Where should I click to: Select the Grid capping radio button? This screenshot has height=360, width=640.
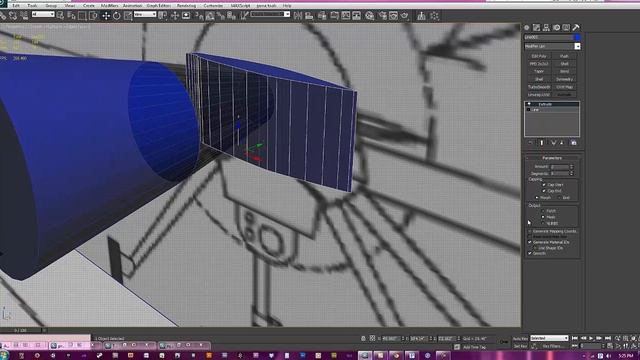[x=559, y=198]
